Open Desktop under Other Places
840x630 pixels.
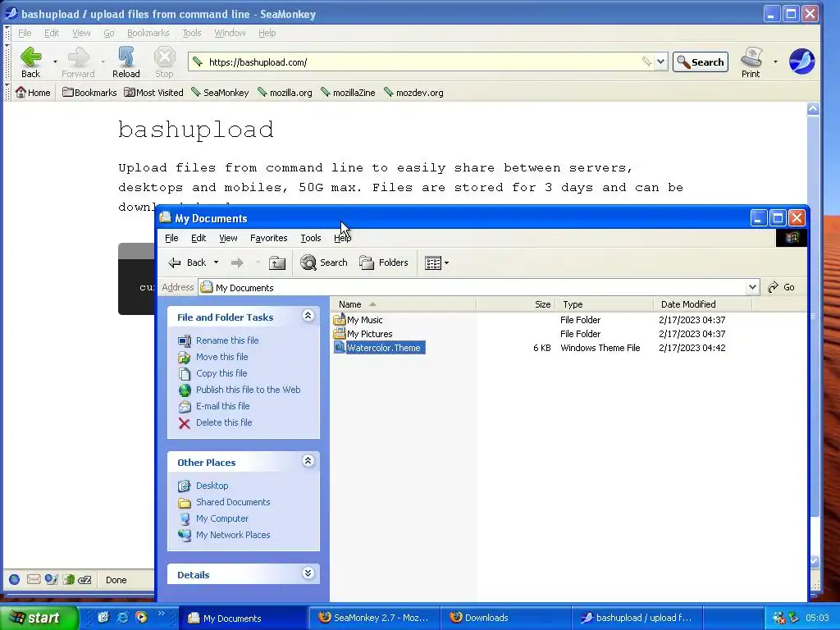click(212, 486)
